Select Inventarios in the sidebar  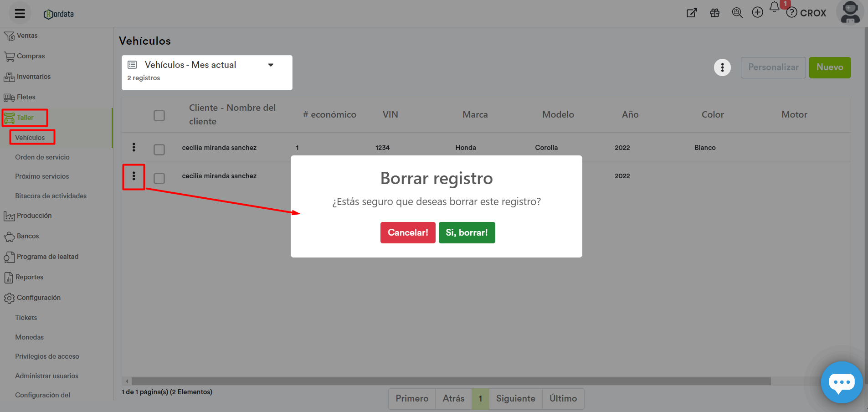pos(33,77)
